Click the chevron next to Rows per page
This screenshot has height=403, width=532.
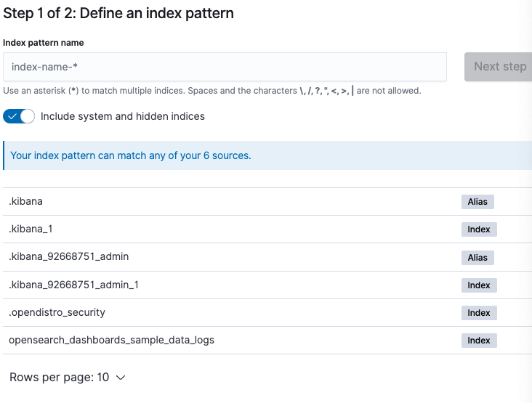tap(121, 378)
